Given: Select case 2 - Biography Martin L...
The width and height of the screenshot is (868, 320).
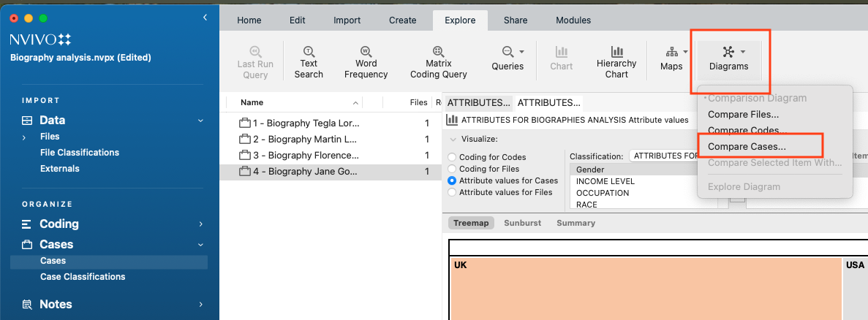Looking at the screenshot, I should pyautogui.click(x=306, y=139).
